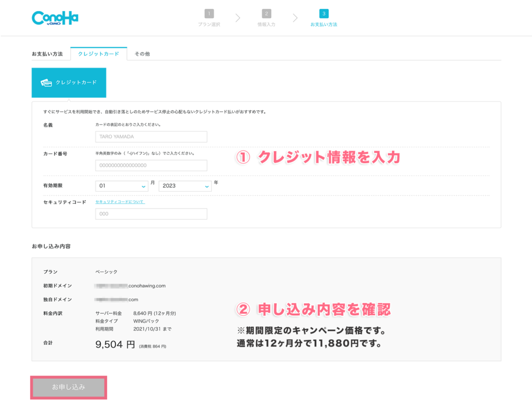Click the 名義 field label
532x413 pixels.
48,125
